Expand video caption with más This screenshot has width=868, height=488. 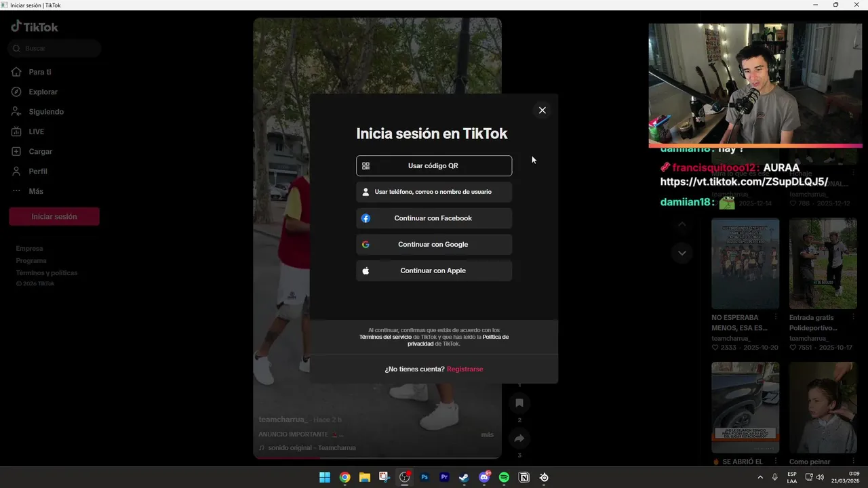pos(487,434)
